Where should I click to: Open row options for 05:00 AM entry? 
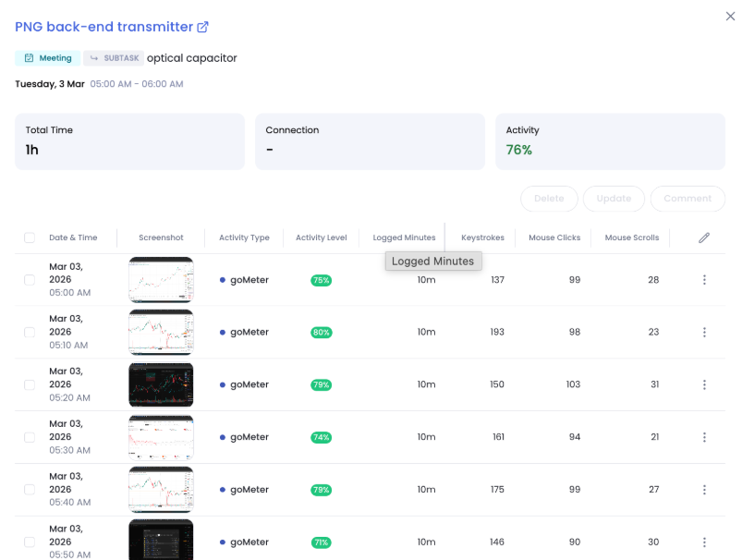(x=704, y=280)
